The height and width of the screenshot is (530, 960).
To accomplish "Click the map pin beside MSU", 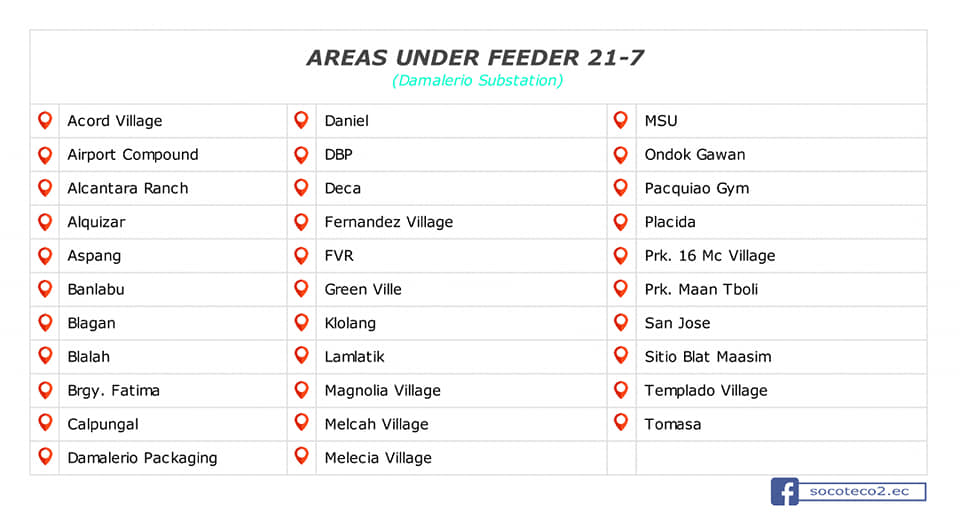I will point(621,120).
